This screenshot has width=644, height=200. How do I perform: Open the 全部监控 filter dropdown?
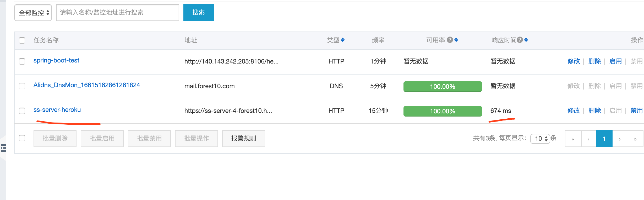pyautogui.click(x=33, y=13)
